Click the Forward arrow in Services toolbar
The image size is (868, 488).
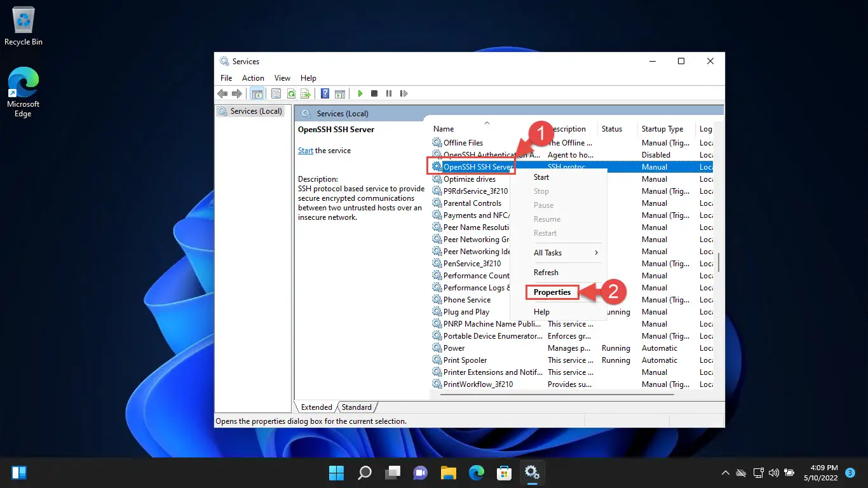[x=237, y=93]
